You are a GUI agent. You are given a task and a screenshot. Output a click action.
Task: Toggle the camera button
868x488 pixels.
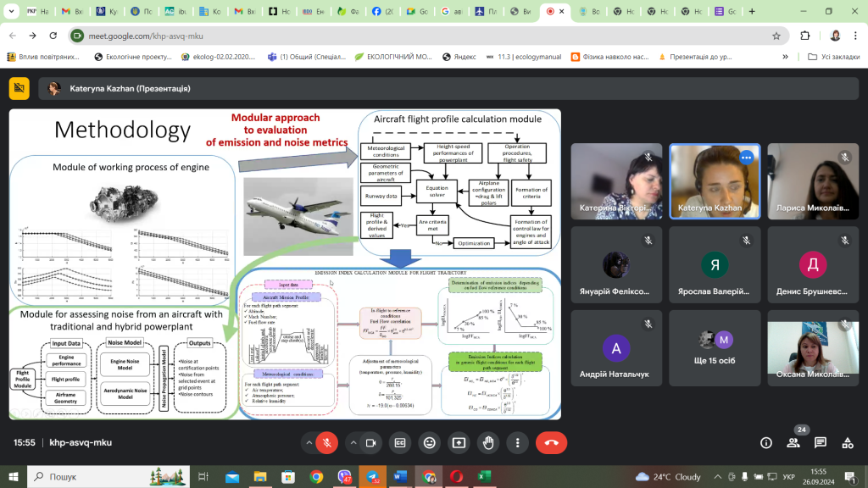[x=370, y=442]
